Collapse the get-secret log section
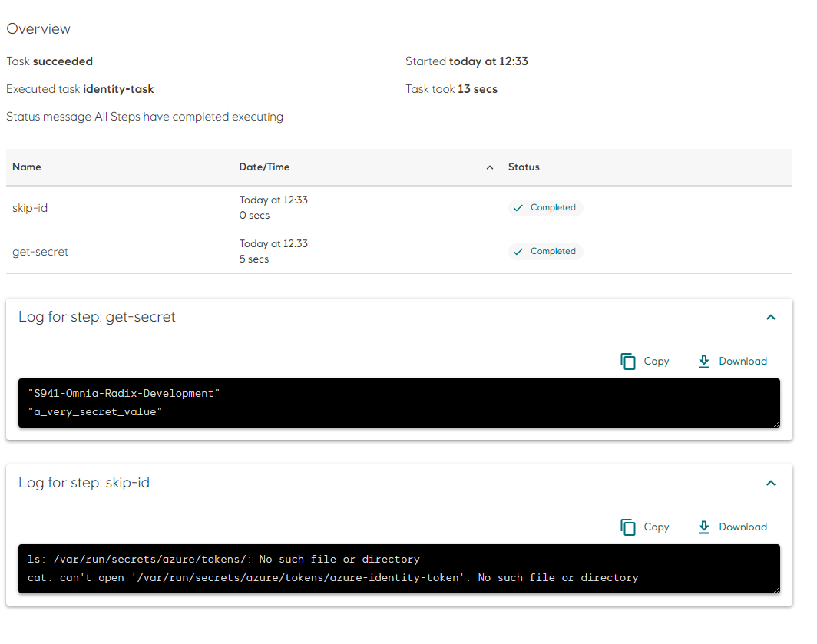The image size is (817, 644). (x=770, y=316)
